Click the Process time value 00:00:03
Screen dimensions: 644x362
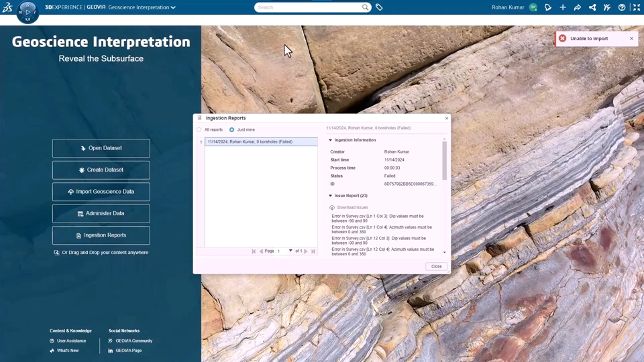(x=392, y=168)
